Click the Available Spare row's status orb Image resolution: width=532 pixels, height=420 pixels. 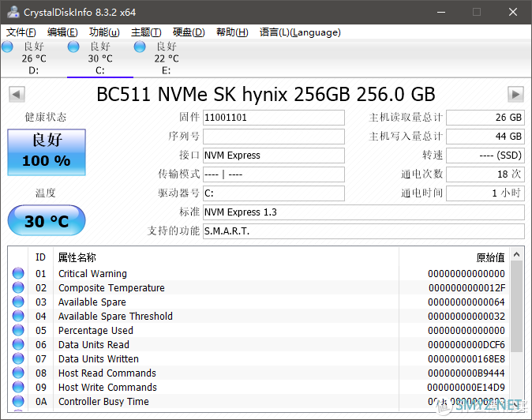[18, 302]
